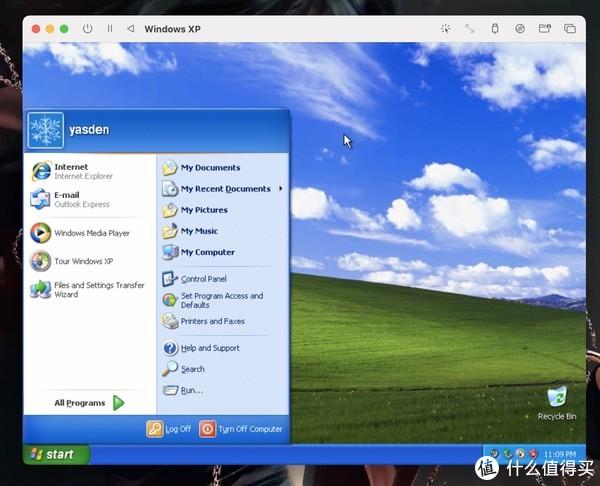Click the green start button
This screenshot has height=486, width=600.
[56, 454]
